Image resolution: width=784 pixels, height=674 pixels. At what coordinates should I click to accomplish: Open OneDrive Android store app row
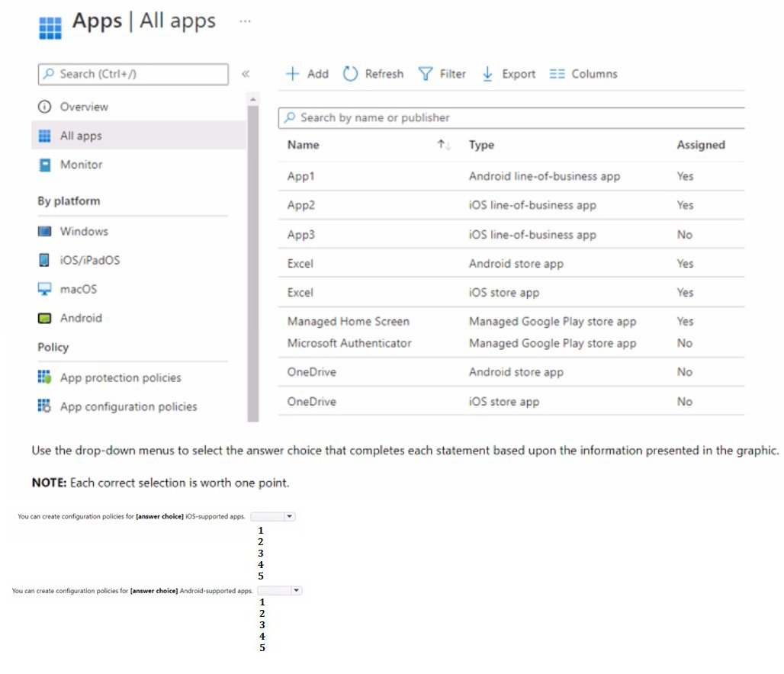point(511,372)
